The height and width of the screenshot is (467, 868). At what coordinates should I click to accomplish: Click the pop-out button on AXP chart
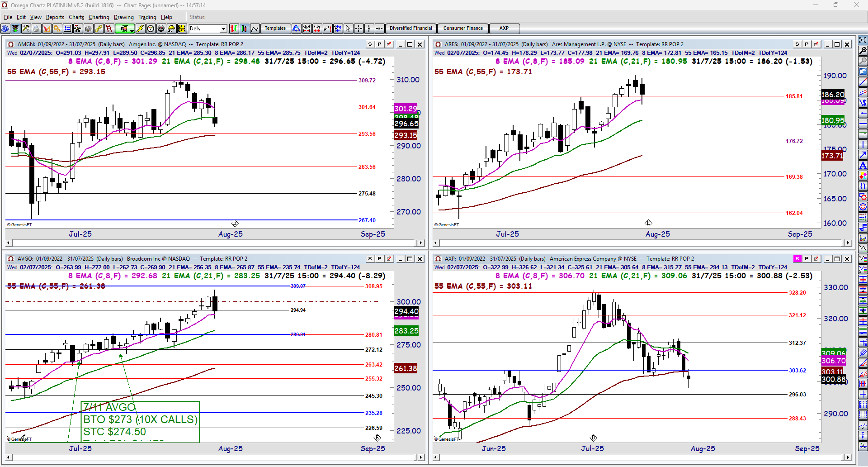point(816,259)
